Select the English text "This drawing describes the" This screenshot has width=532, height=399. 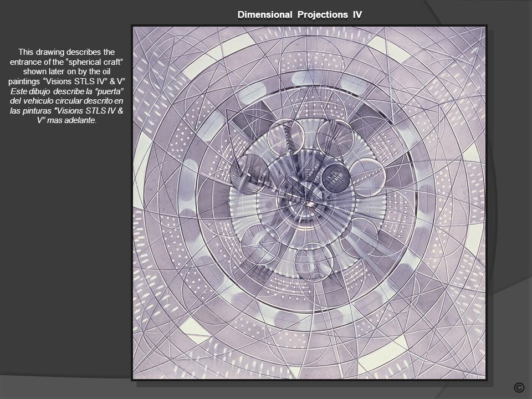[66, 52]
